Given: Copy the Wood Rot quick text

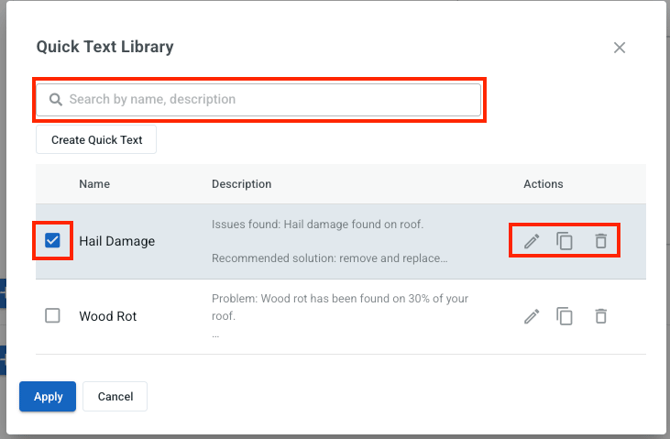Looking at the screenshot, I should [x=565, y=316].
